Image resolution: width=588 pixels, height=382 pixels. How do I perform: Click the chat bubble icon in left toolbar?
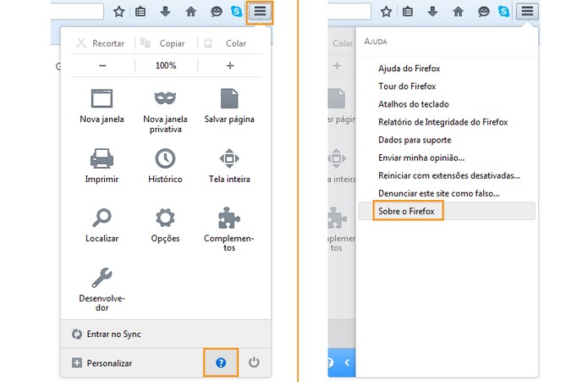(x=217, y=12)
